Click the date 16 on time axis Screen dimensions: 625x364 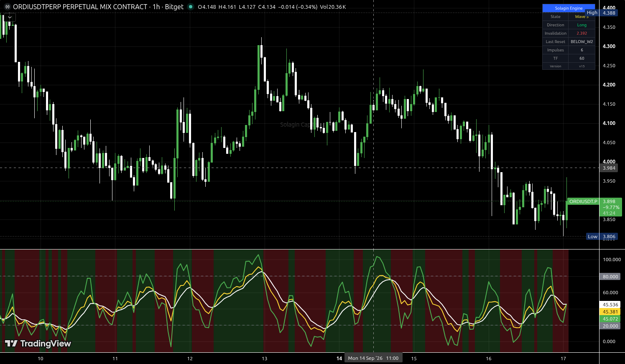click(x=489, y=359)
